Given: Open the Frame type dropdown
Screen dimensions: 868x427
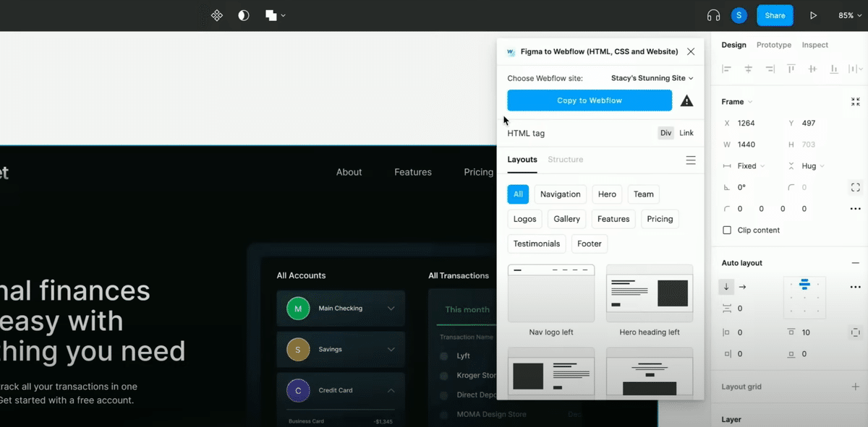Looking at the screenshot, I should click(737, 102).
